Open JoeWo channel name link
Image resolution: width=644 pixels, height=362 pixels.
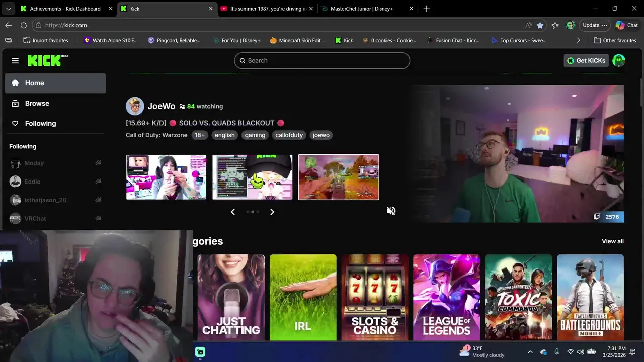pos(161,106)
